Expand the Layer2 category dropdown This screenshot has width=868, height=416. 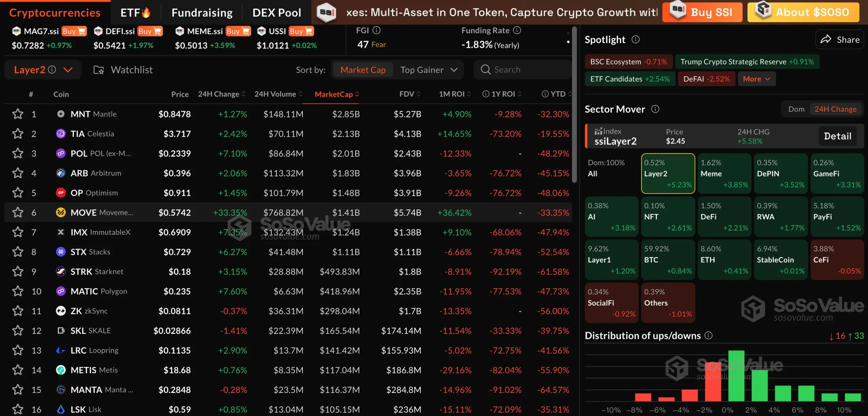point(68,70)
